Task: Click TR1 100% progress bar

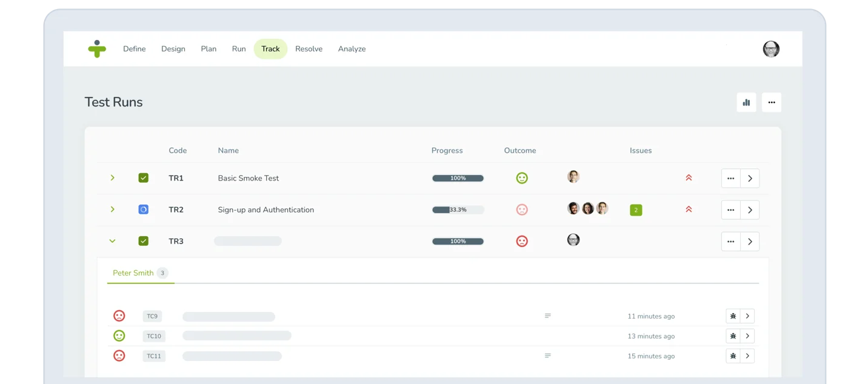Action: coord(458,178)
